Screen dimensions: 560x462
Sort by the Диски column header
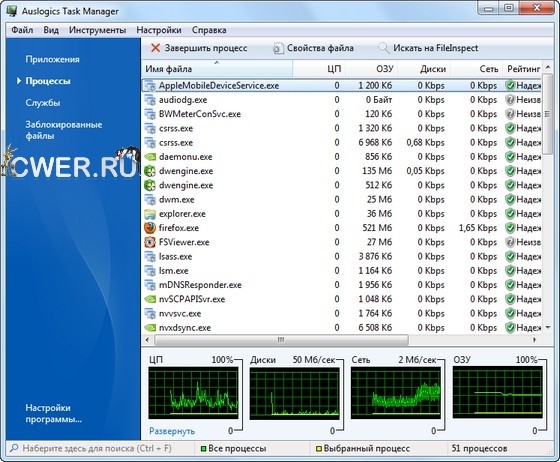click(424, 69)
